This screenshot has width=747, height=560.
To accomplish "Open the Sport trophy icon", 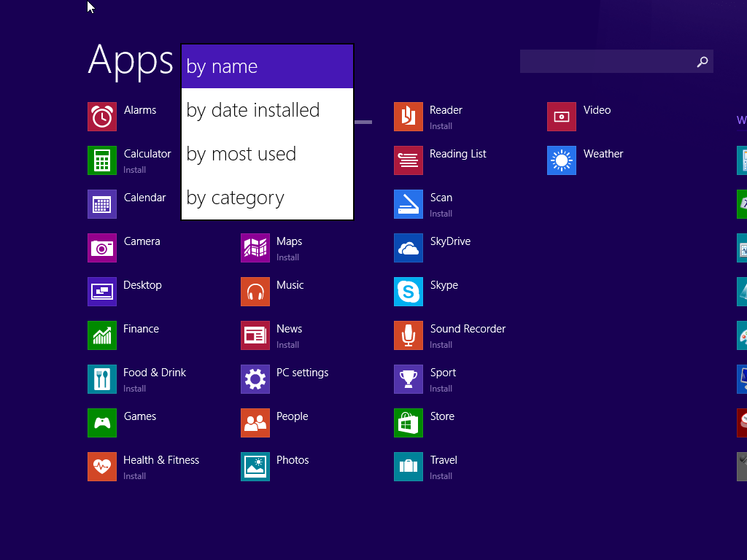I will coord(409,379).
